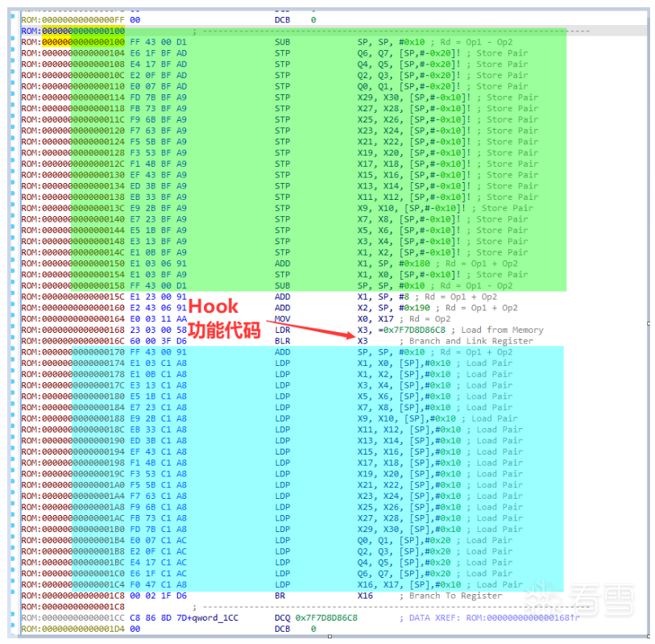Select the LDP X16, X17 line

tap(272, 584)
